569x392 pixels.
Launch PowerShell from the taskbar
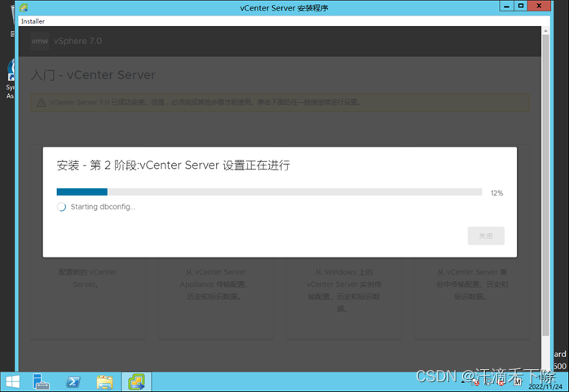[73, 382]
